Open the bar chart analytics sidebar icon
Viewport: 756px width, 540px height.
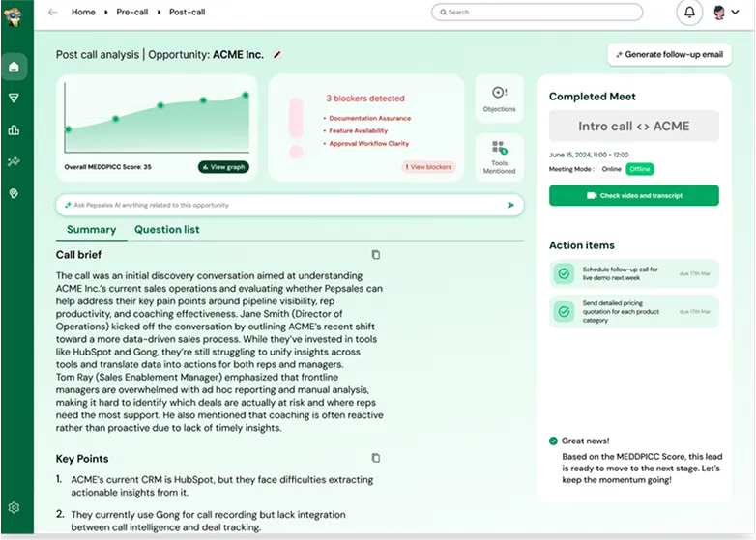coord(14,130)
